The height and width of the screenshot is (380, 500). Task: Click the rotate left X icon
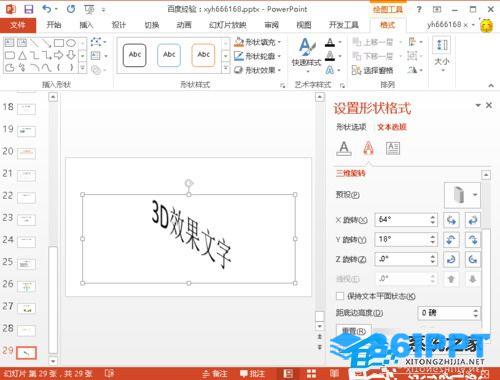tap(451, 220)
